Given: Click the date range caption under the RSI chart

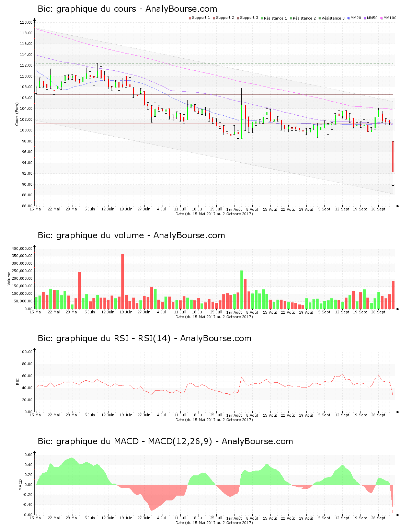Looking at the screenshot, I should pos(214,420).
